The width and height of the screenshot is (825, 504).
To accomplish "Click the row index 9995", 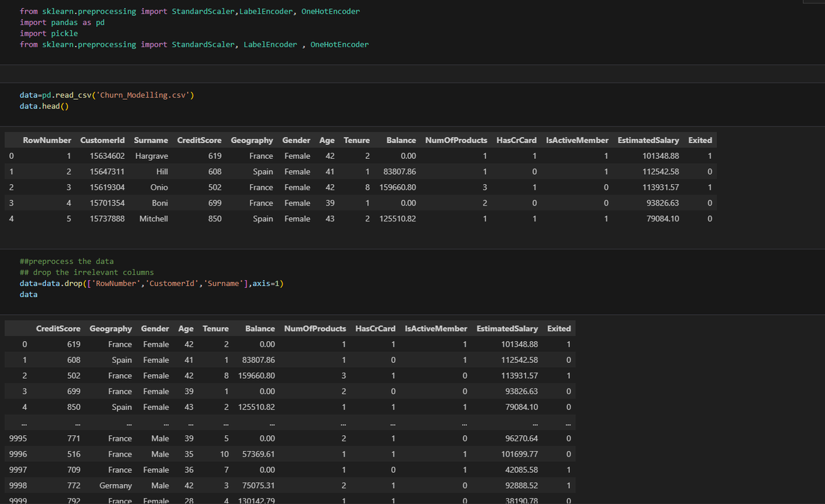I will 19,439.
